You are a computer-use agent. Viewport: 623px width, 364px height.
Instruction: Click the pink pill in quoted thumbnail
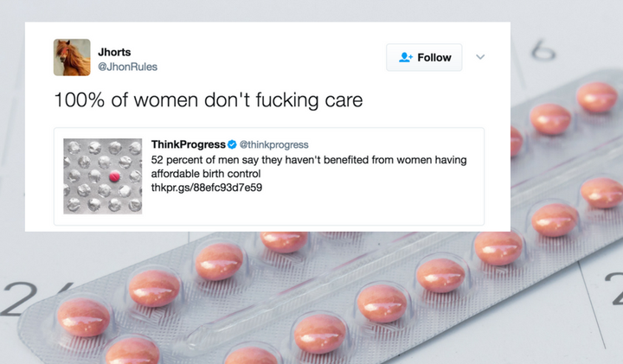(x=114, y=176)
